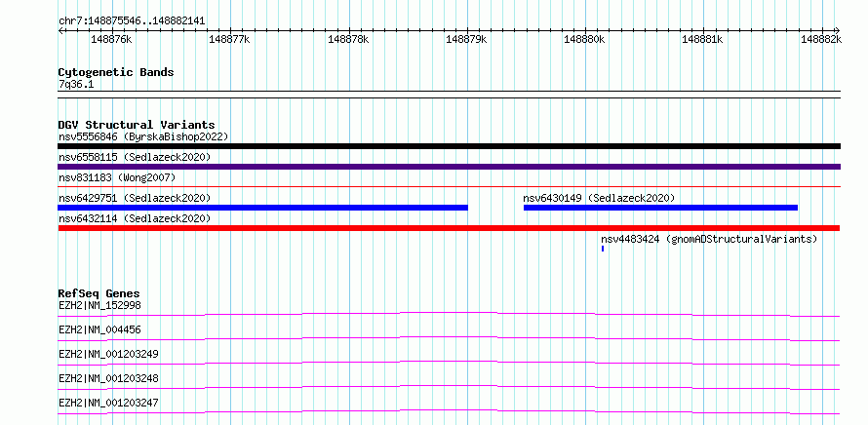Open variant nsv6430149 (Sedlazeck2020) label
Image resolution: width=868 pixels, height=425 pixels.
pos(599,198)
